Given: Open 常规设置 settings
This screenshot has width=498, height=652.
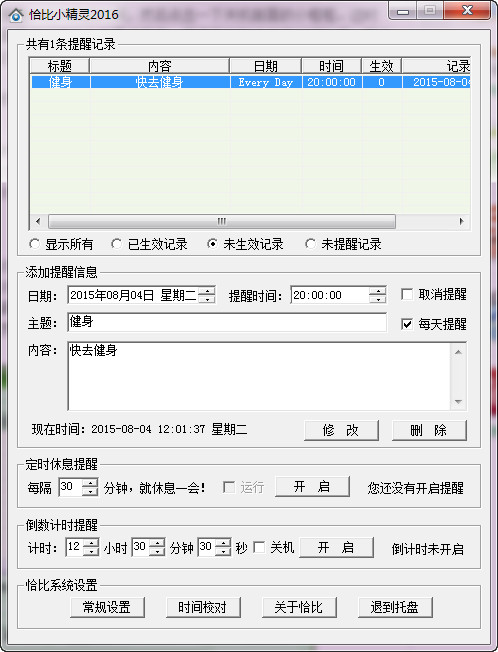Looking at the screenshot, I should pos(107,607).
